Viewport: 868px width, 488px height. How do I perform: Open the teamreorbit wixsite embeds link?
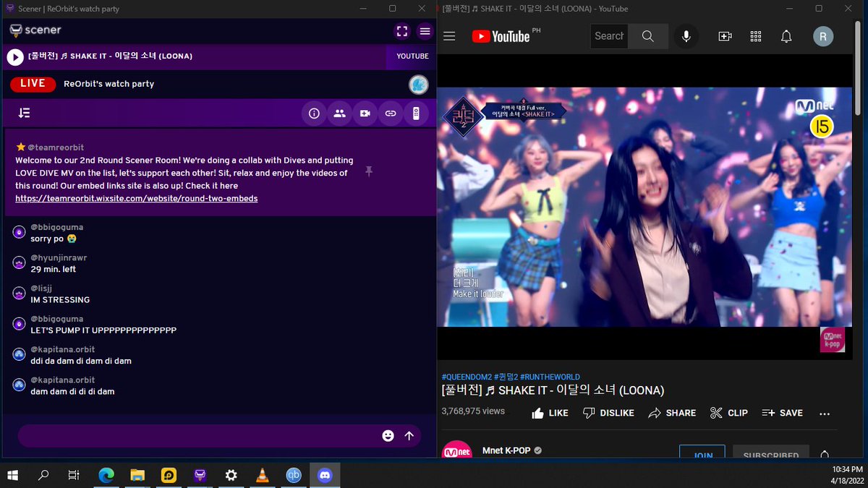(x=136, y=198)
